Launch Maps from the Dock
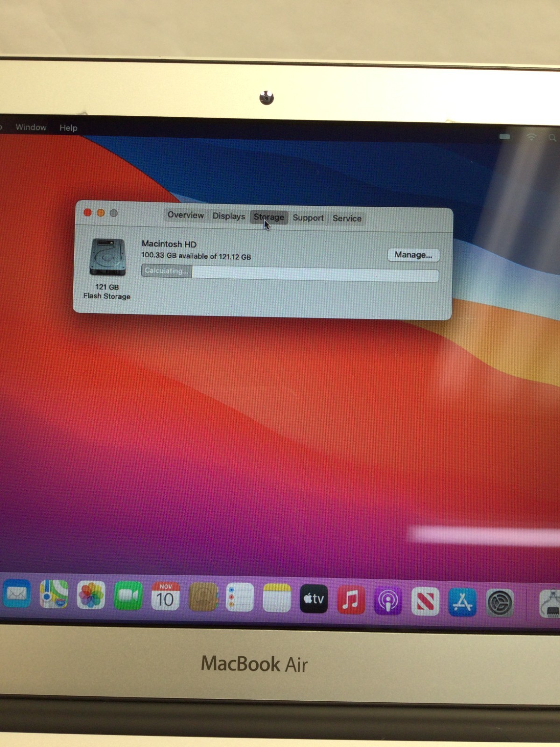The width and height of the screenshot is (560, 747). pyautogui.click(x=54, y=594)
